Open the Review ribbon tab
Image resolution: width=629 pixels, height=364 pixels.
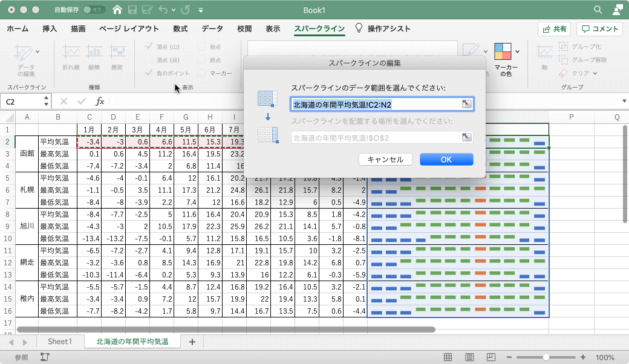[x=244, y=28]
